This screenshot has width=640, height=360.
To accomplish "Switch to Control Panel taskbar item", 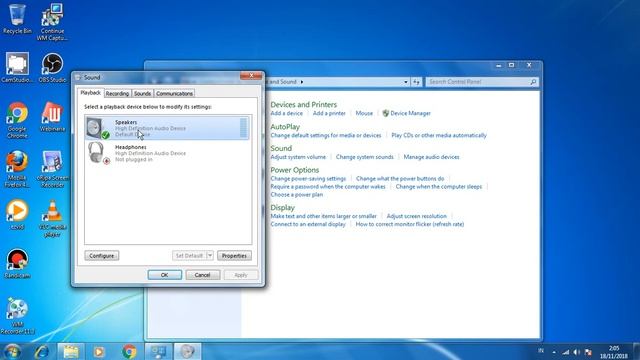I will pyautogui.click(x=158, y=351).
